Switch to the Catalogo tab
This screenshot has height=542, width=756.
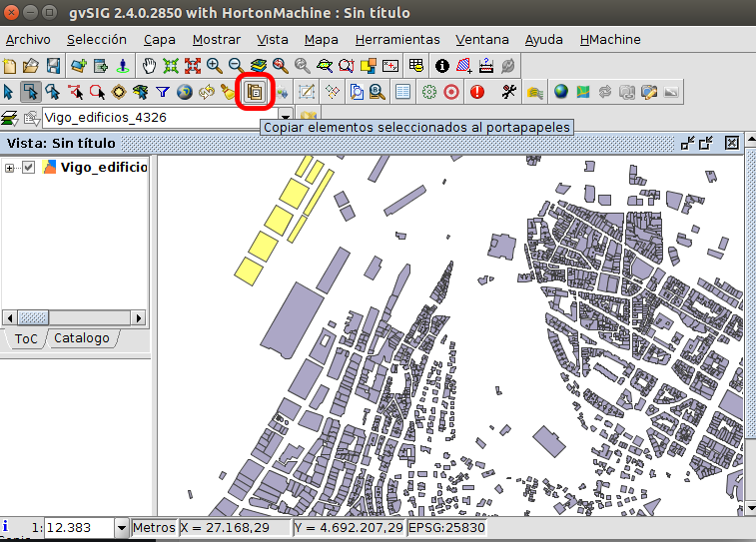coord(82,338)
